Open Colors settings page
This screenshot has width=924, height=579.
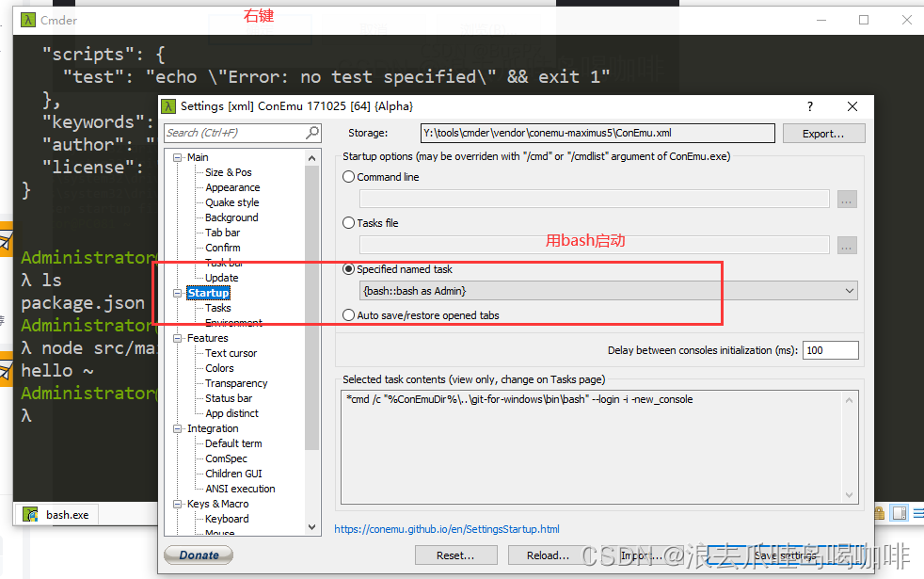pyautogui.click(x=219, y=368)
